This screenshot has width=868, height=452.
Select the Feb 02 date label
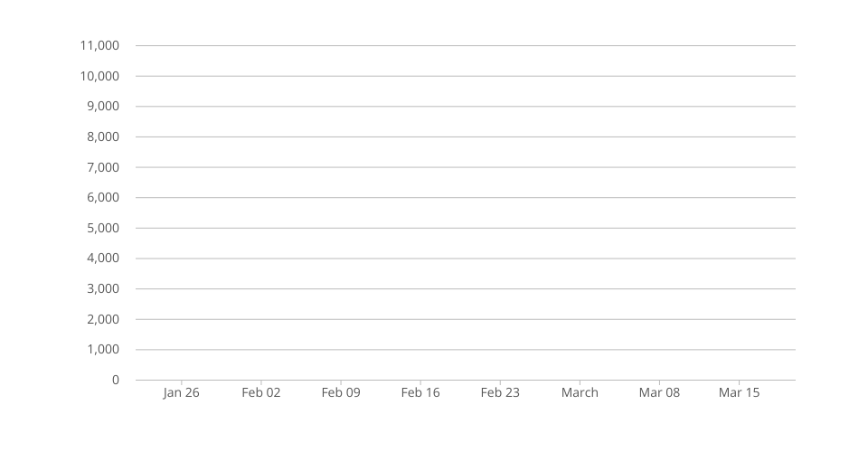click(260, 392)
